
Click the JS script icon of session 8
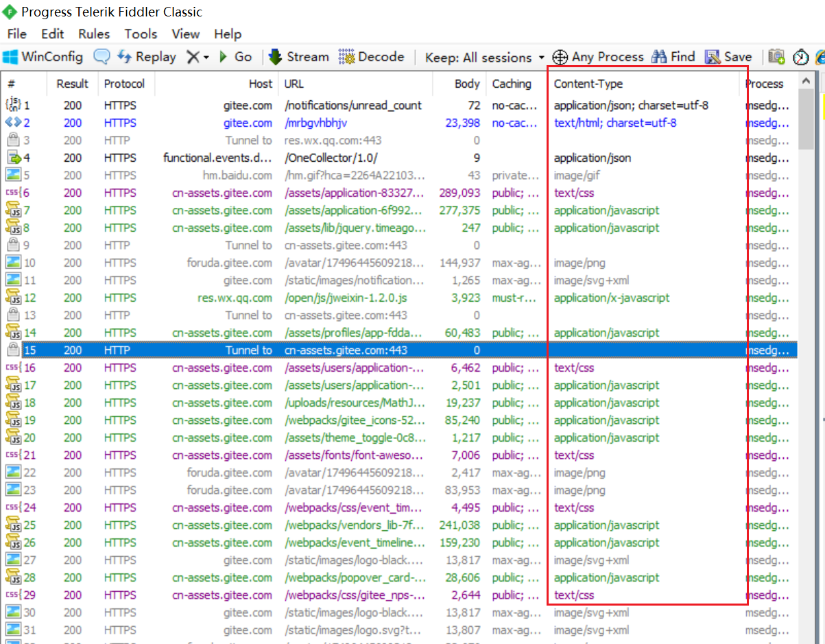click(x=13, y=228)
